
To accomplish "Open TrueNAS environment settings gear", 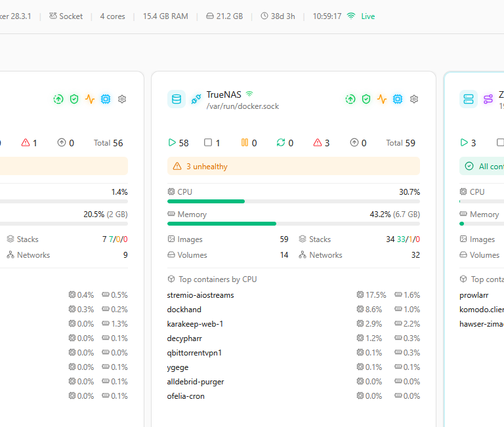I will point(414,99).
